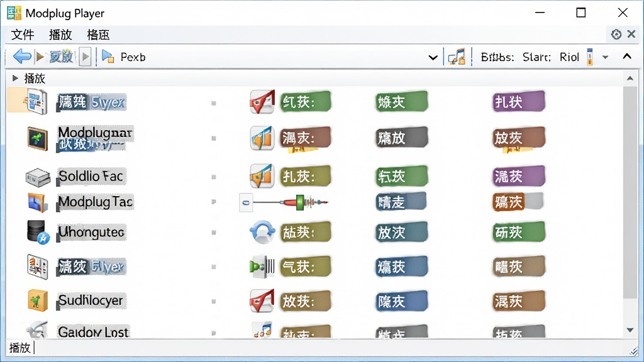Click the music notes icon in Gaidov Lost row
This screenshot has height=362, width=644.
pyautogui.click(x=263, y=329)
